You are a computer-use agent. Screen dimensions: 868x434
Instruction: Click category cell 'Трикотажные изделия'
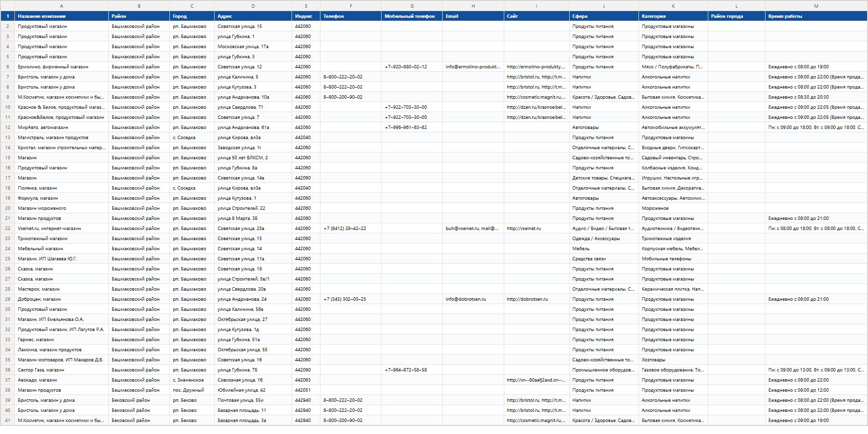tap(673, 239)
